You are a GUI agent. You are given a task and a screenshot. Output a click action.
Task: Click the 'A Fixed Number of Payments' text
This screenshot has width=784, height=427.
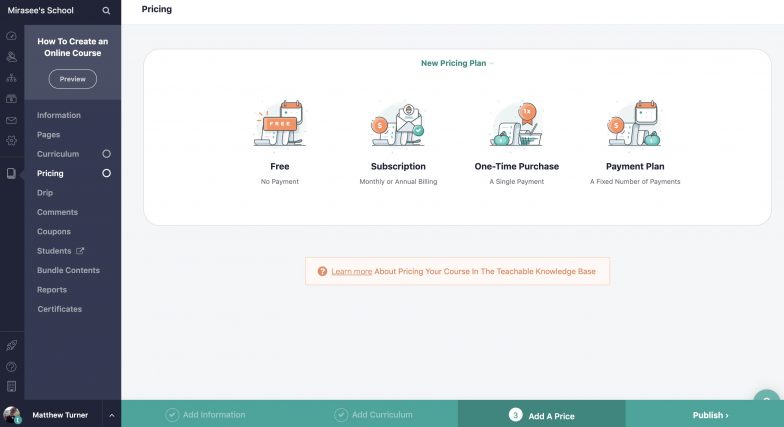click(x=635, y=182)
